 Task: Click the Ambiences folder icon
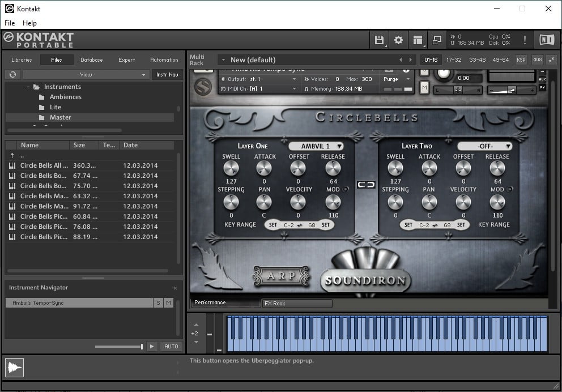[41, 97]
